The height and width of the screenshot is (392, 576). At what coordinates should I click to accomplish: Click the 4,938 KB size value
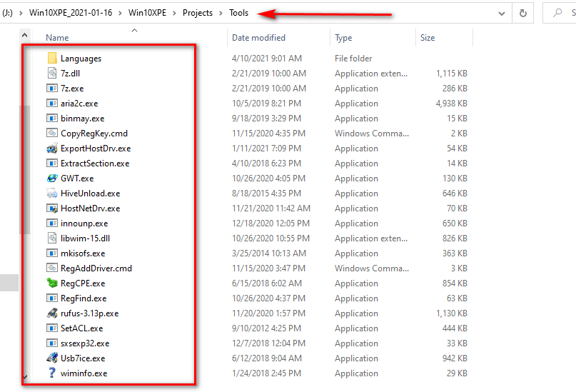click(x=452, y=104)
